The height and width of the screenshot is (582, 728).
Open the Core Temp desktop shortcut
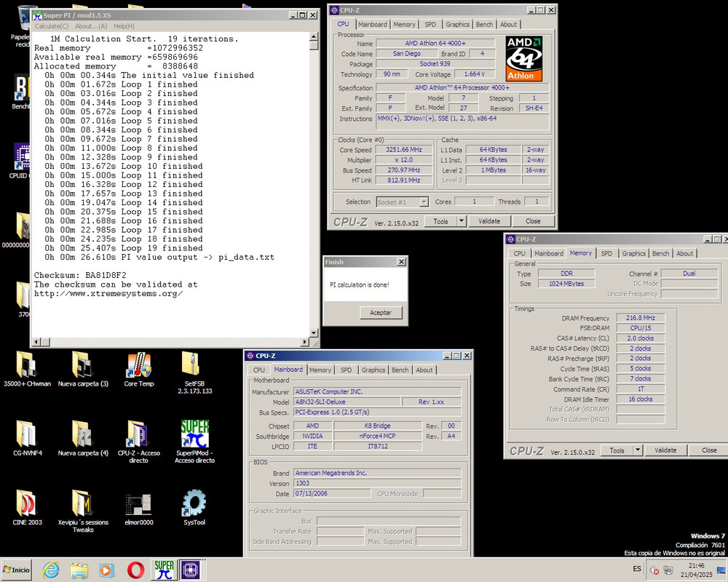(x=139, y=370)
